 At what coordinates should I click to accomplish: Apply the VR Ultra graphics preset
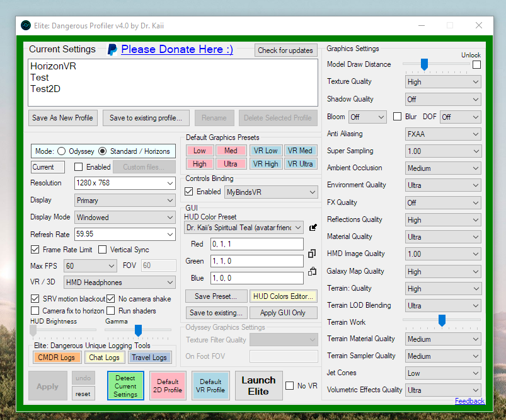[300, 164]
